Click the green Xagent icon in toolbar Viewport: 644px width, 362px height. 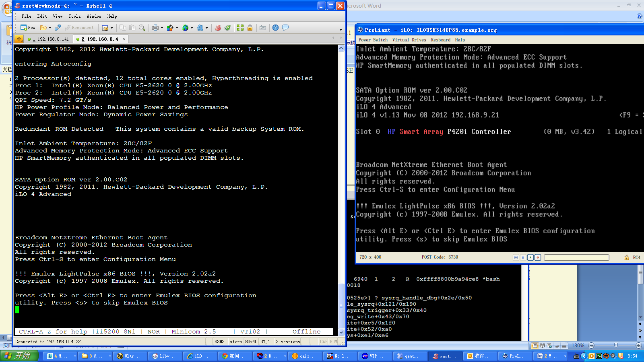[227, 28]
